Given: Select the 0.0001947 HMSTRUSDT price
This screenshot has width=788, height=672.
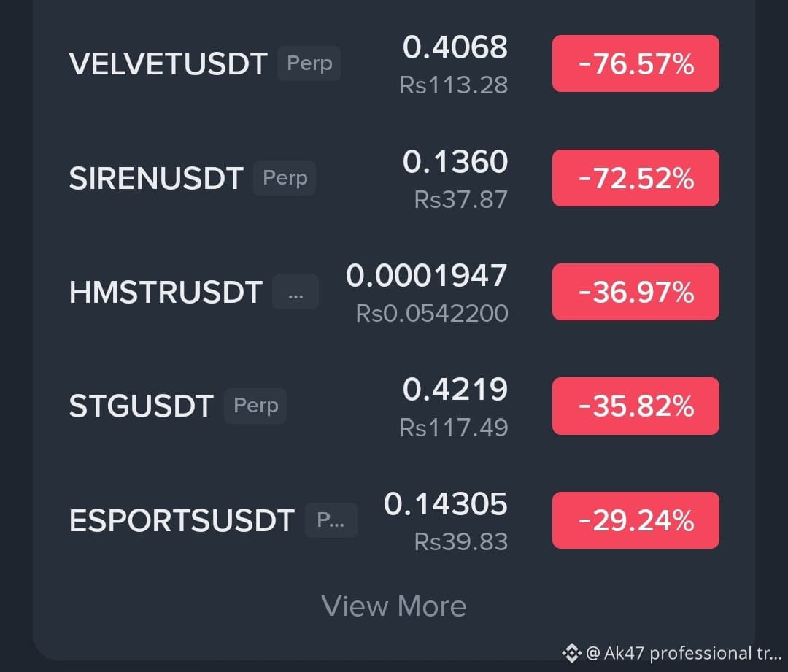Looking at the screenshot, I should click(x=427, y=275).
